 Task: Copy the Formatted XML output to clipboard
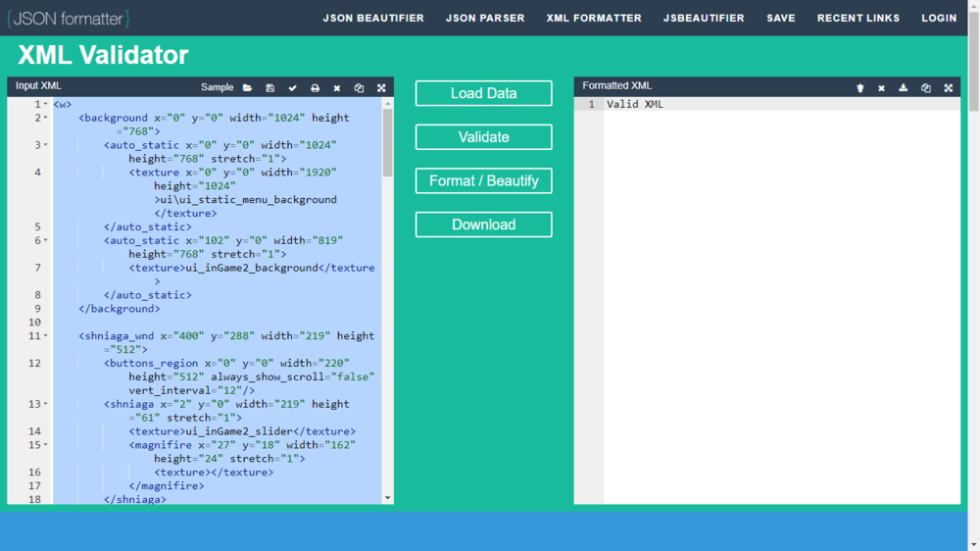point(926,87)
